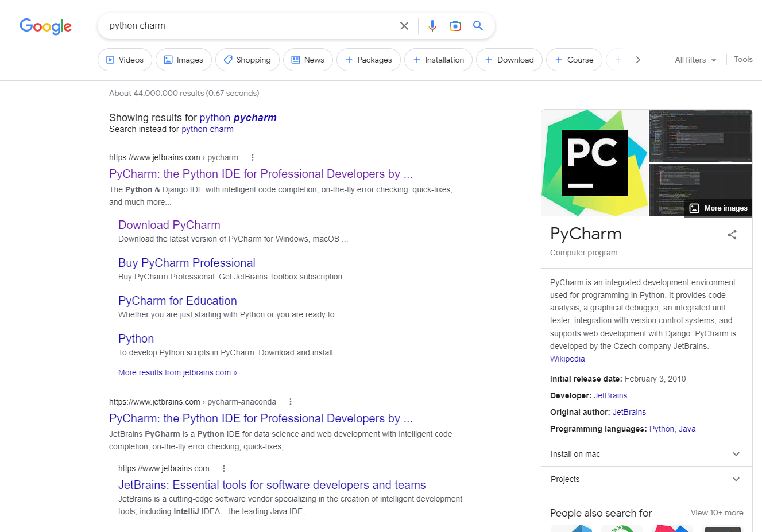Click Python programming language link
The width and height of the screenshot is (762, 532).
[662, 429]
